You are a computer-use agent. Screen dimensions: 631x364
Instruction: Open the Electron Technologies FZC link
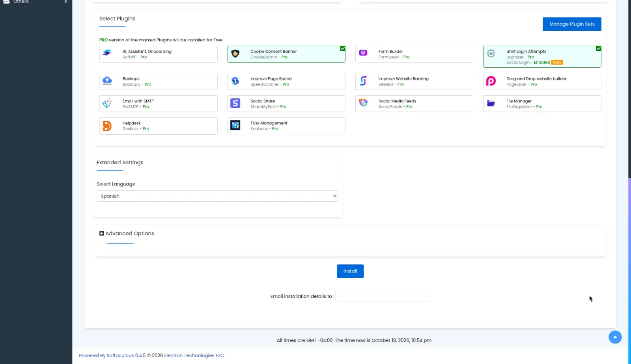click(194, 355)
